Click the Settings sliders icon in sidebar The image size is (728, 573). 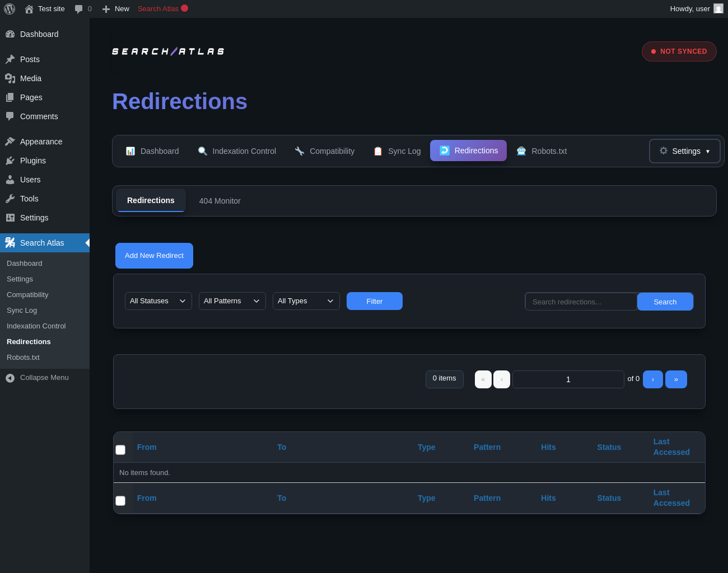pos(10,218)
